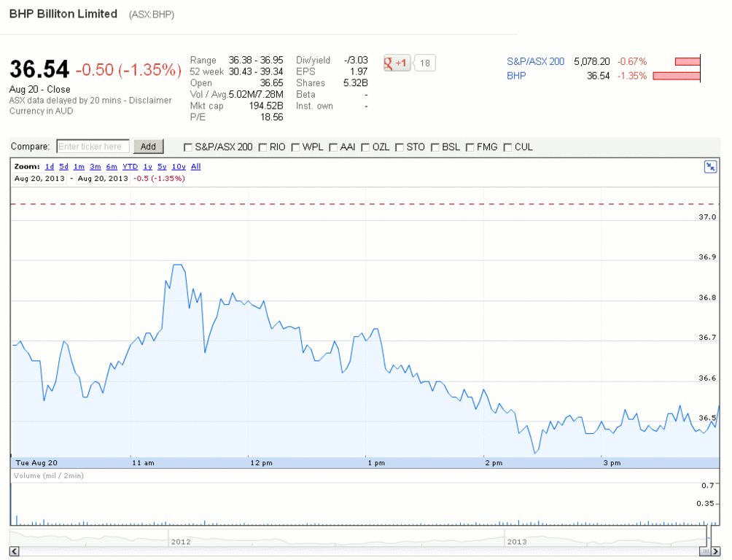
Task: Set chart zoom to 1d
Action: (50, 167)
